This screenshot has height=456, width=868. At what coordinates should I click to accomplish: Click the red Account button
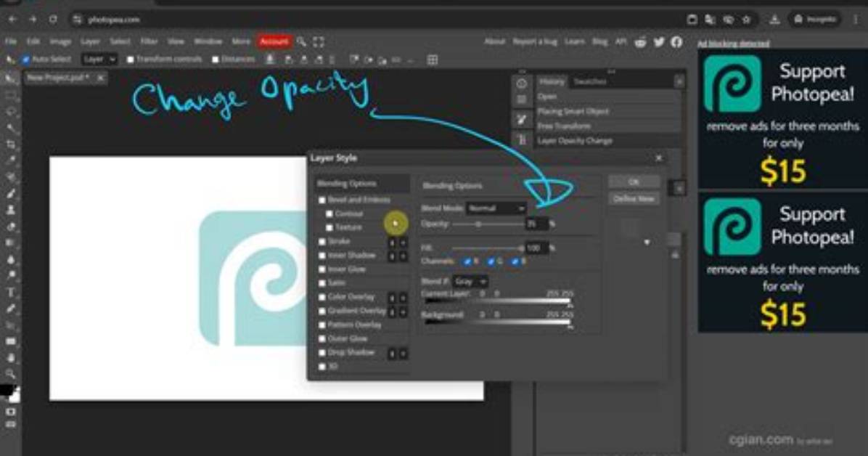(x=274, y=41)
